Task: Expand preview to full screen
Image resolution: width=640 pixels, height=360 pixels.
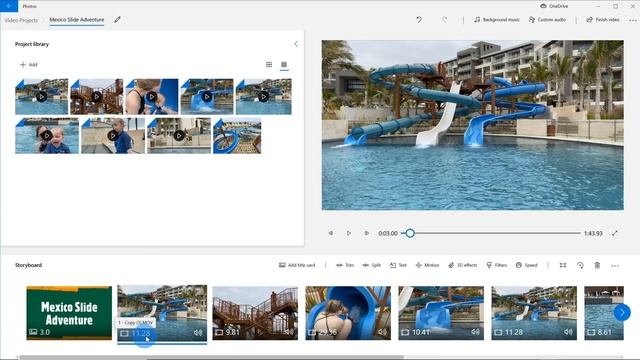Action: coord(615,233)
